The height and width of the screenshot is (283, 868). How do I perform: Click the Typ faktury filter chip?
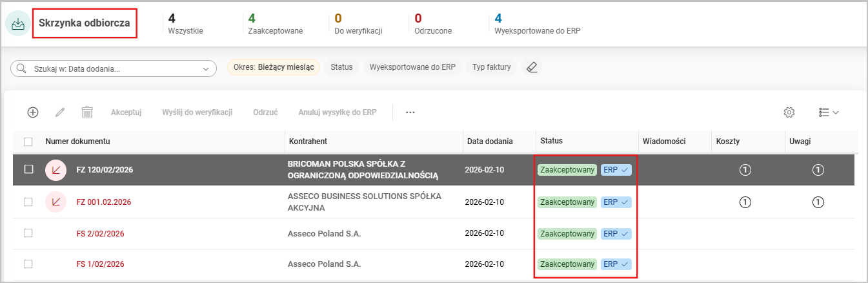pyautogui.click(x=491, y=67)
